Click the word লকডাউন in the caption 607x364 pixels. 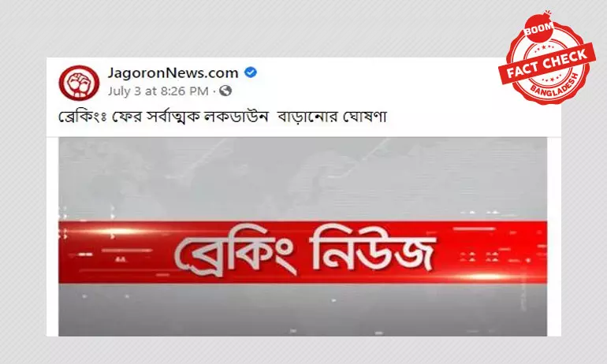pos(236,117)
